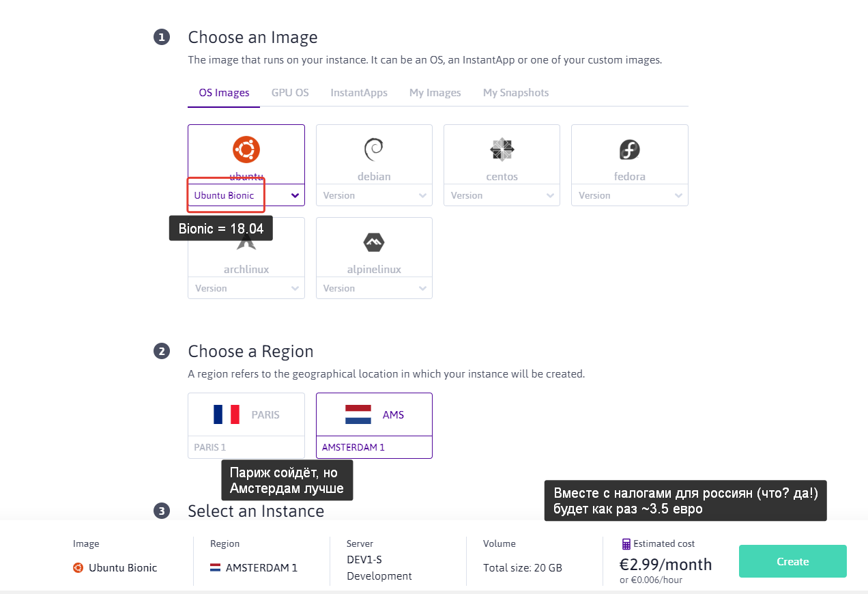Select the Debian swirl logo
The height and width of the screenshot is (594, 868).
(x=374, y=149)
